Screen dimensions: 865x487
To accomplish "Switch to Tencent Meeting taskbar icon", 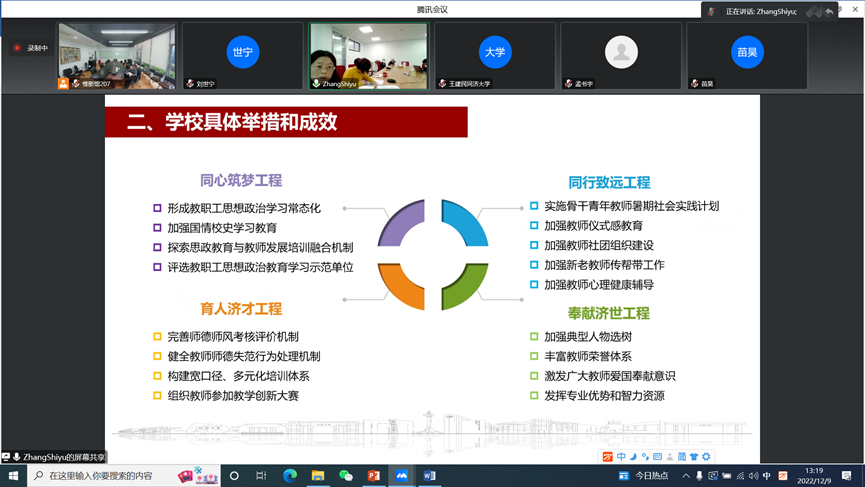I will click(402, 476).
